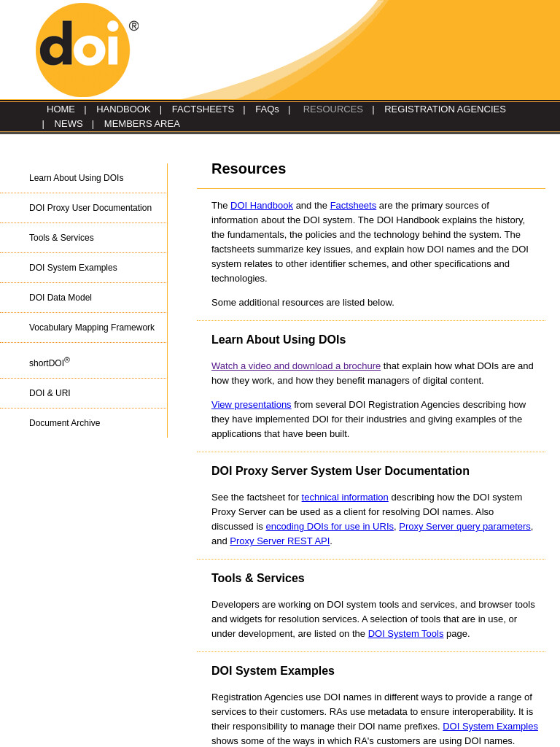Open the DOI System Tools link

click(x=405, y=634)
